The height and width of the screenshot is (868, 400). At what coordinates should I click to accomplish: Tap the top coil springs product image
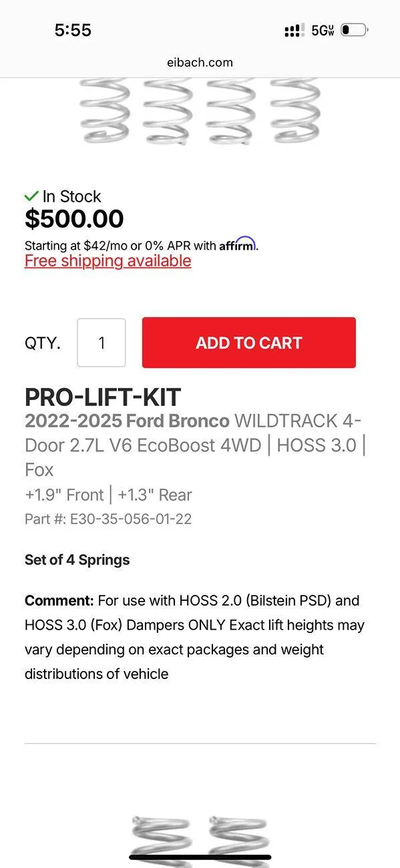pos(200,114)
